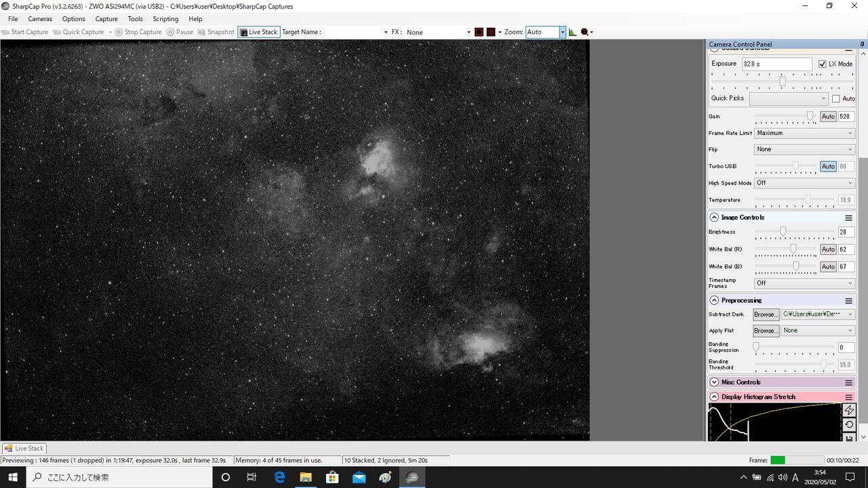Select the Live Stack tab at bottom
Image resolution: width=868 pixels, height=488 pixels.
point(24,448)
